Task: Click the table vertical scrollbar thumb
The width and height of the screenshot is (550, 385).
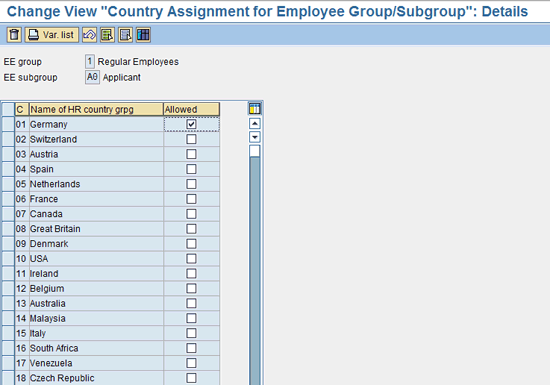Action: pos(255,151)
